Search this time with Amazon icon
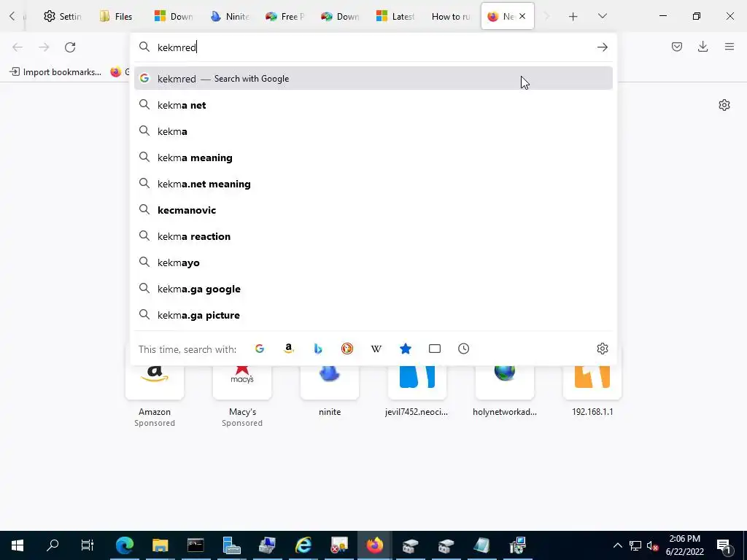747x560 pixels. pyautogui.click(x=289, y=349)
